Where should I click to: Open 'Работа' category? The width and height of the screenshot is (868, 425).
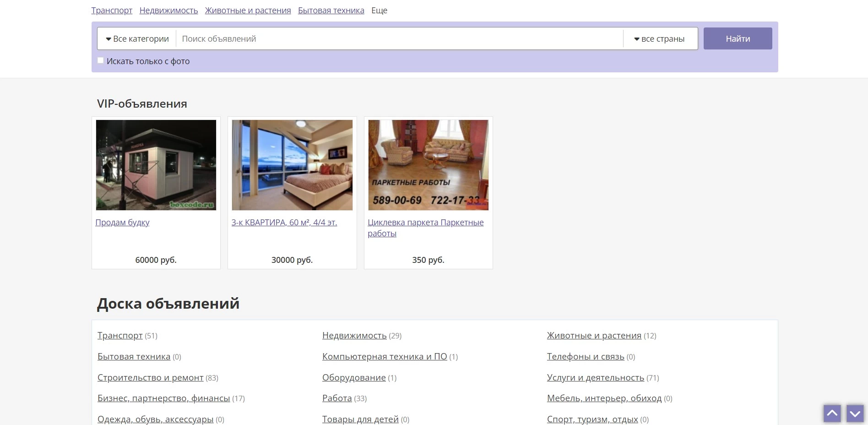pyautogui.click(x=337, y=398)
